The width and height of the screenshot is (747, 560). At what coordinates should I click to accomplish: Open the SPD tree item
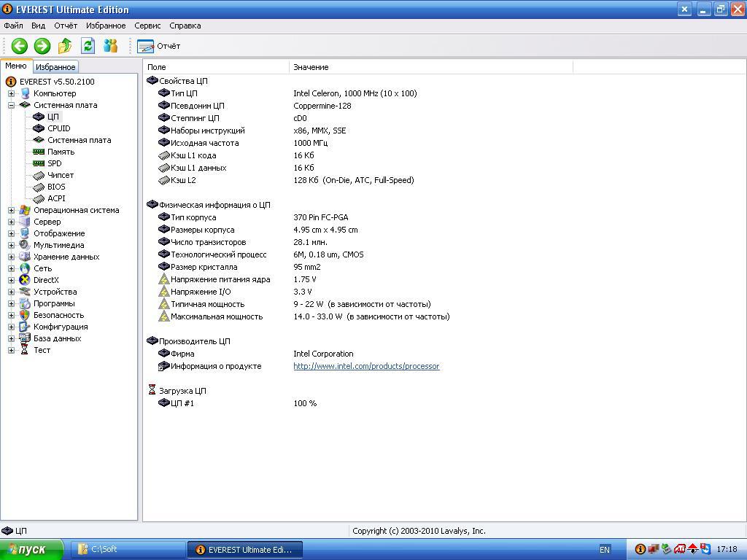pos(54,163)
